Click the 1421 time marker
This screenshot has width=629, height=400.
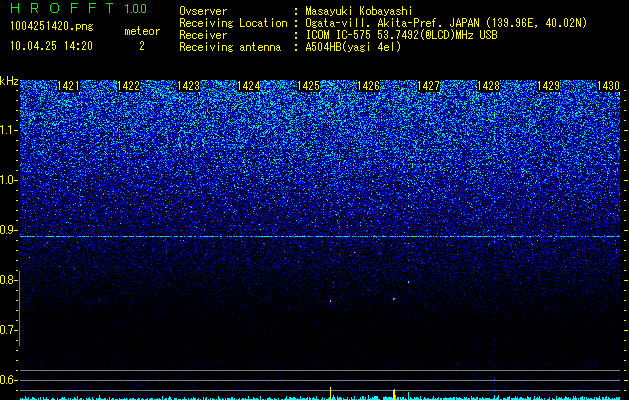[68, 86]
